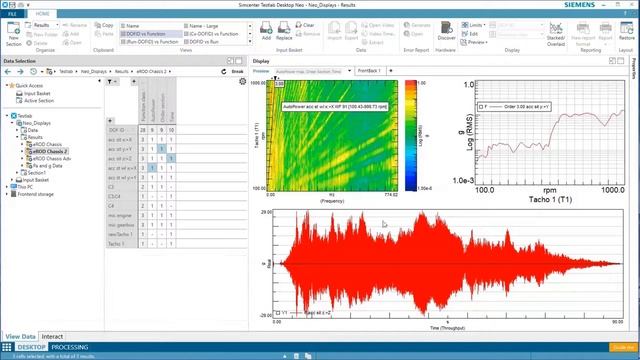
Task: Add a new display tab with plus
Action: coord(391,71)
